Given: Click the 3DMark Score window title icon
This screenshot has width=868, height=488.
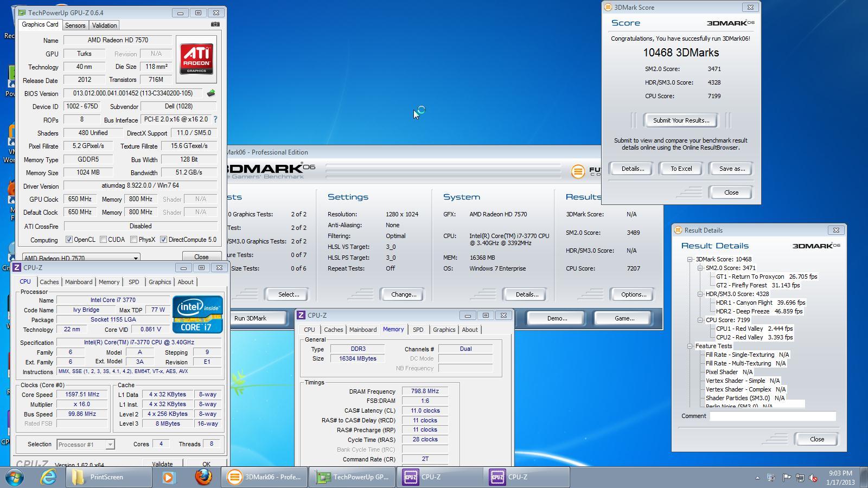Looking at the screenshot, I should [x=608, y=8].
